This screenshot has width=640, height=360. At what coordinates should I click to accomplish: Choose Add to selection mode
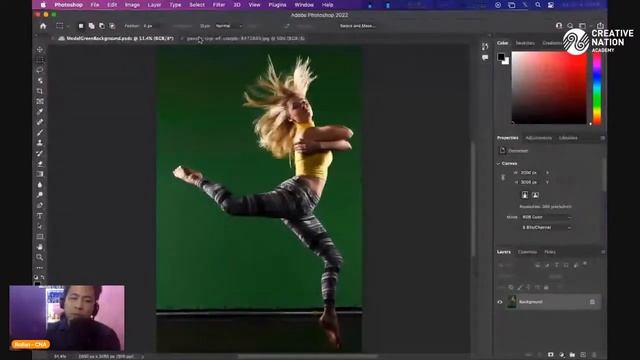pos(91,26)
